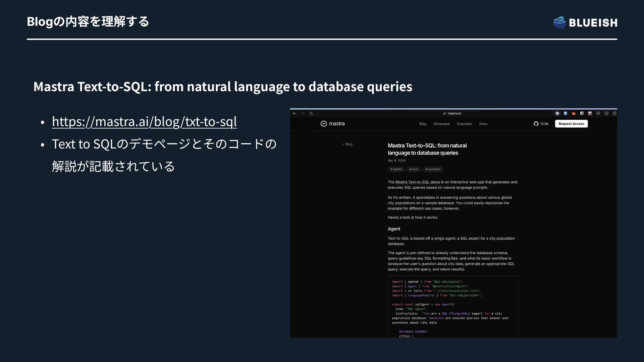Open the Blog nav item

423,124
